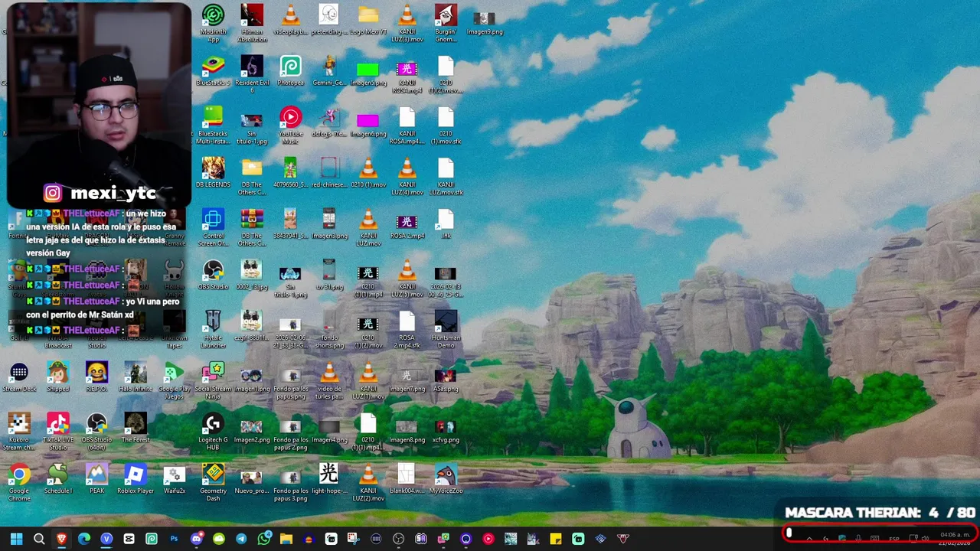Launch the Hytale Launcher icon
Screen dimensions: 980x551
pos(213,329)
